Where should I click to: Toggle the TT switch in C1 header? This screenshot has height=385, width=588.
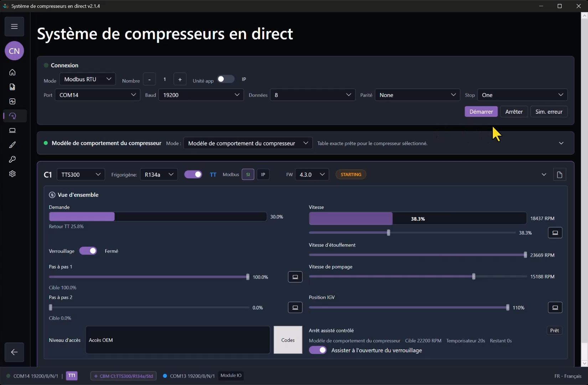click(x=193, y=174)
